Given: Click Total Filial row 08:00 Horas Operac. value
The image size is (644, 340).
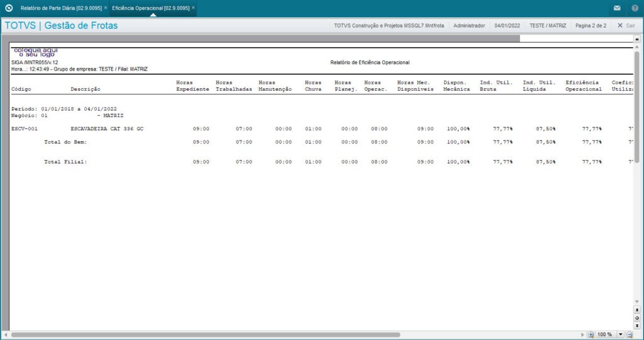Looking at the screenshot, I should [x=379, y=162].
